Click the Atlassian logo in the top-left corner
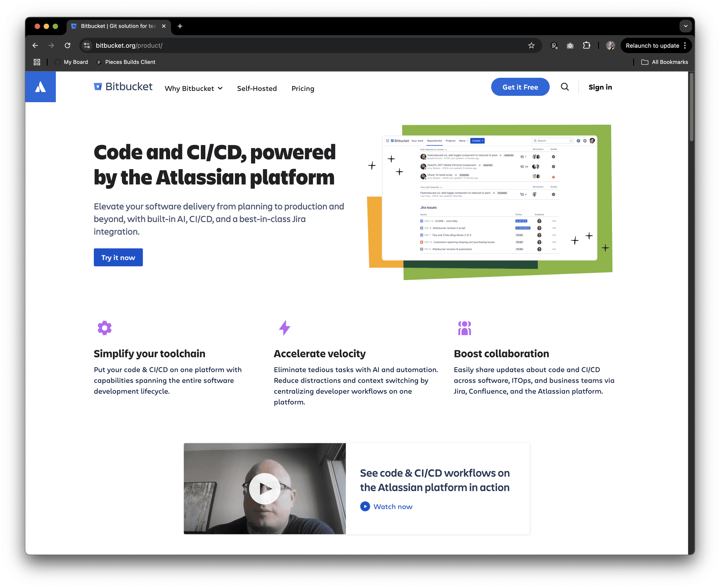Viewport: 720px width, 588px height. 40,86
